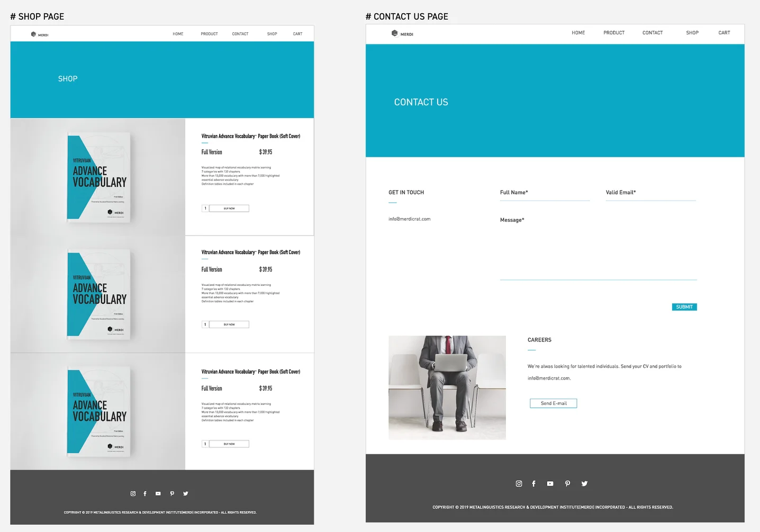Click the first Advance Vocabulary book image

[x=98, y=177]
